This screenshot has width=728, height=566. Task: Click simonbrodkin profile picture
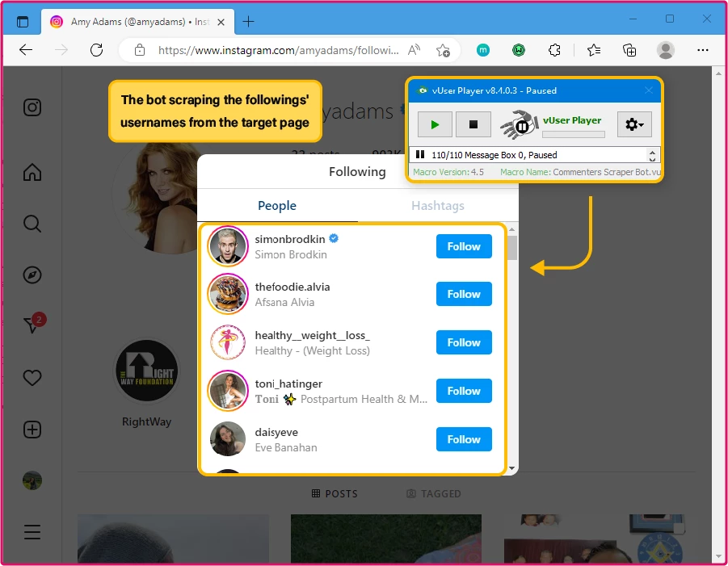tap(228, 246)
